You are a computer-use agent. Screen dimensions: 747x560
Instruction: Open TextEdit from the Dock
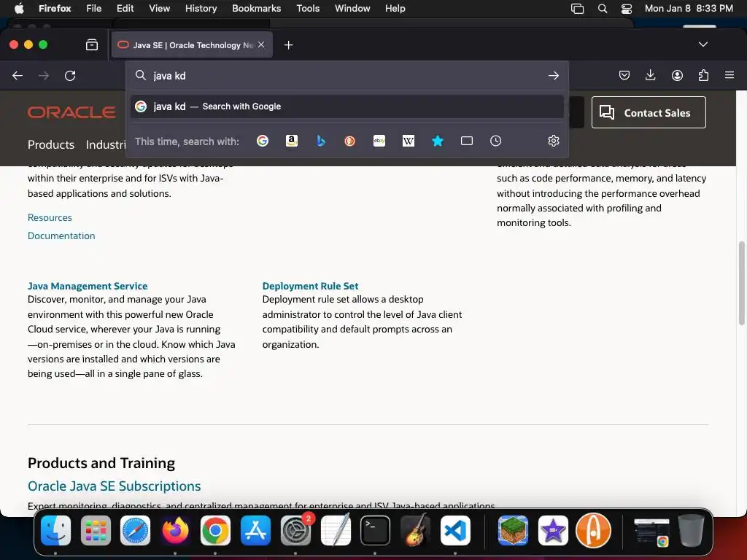(336, 531)
